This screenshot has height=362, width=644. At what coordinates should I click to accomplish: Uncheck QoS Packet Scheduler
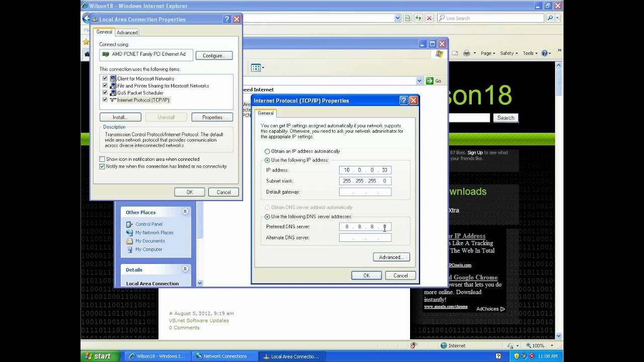(x=105, y=93)
